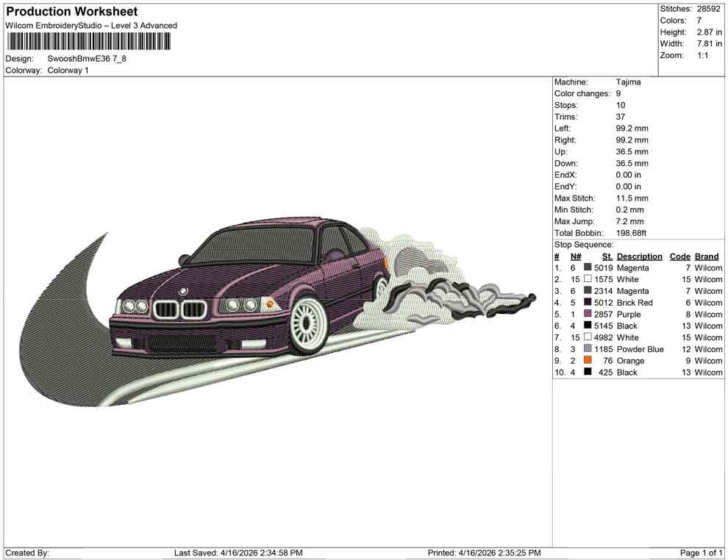Screen dimensions: 728x560
Task: Click the Orange swatch in the stop sequence
Action: (x=586, y=360)
